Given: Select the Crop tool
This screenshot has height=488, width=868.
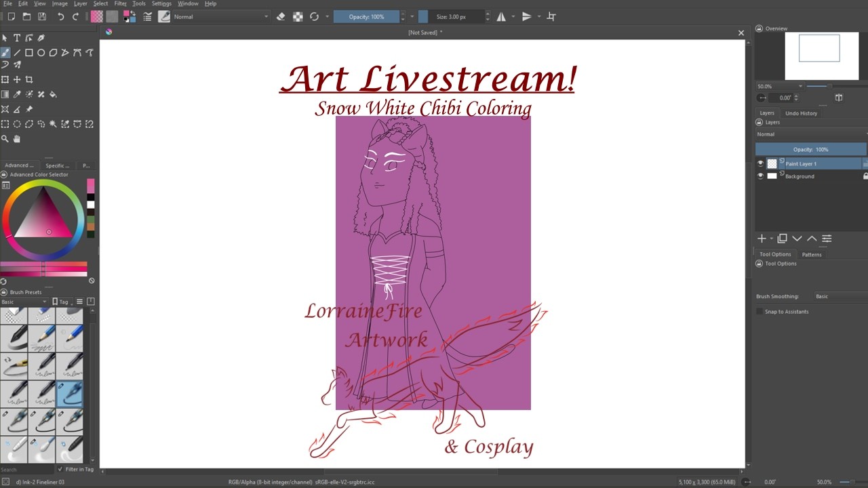Looking at the screenshot, I should 29,80.
